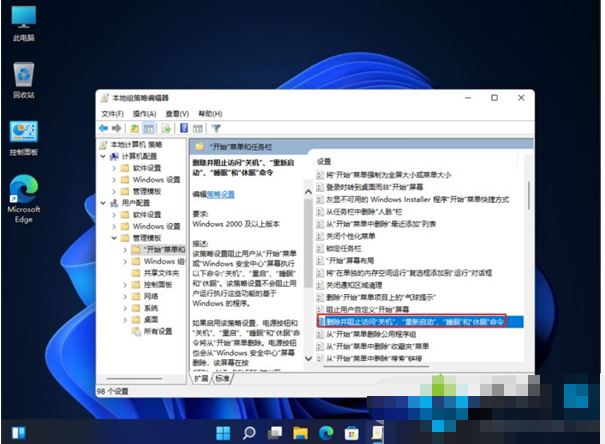Click the folder icon of 所有设置
Viewport: 605px width, 444px height.
click(136, 331)
